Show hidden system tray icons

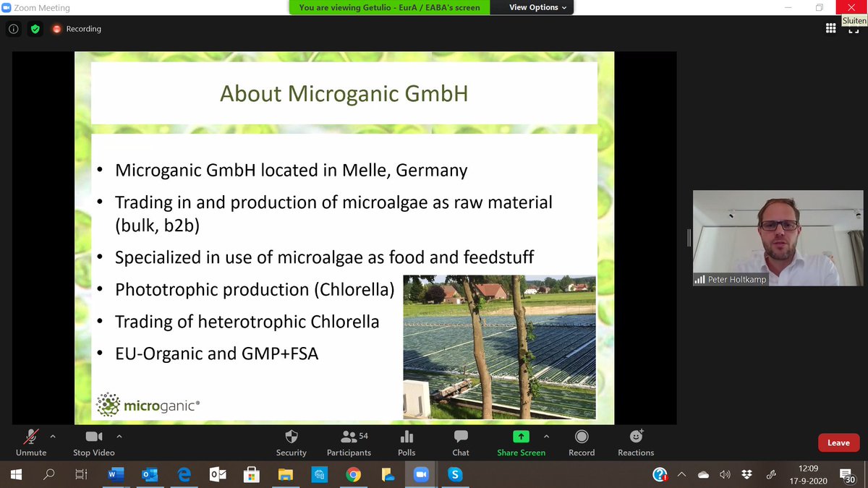(x=681, y=475)
